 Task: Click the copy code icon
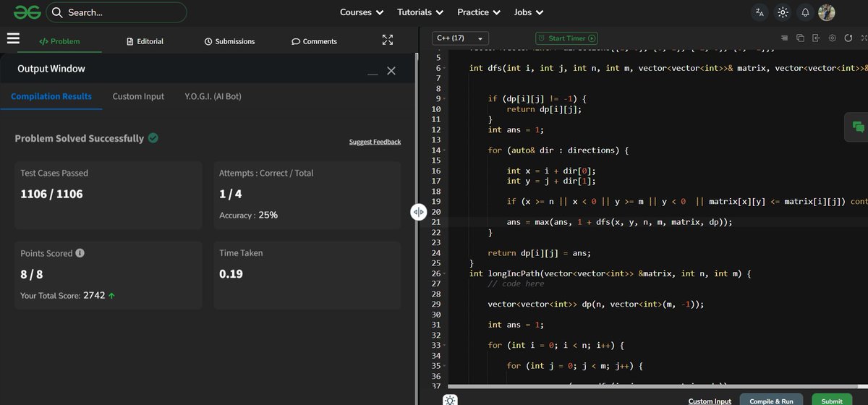(800, 38)
